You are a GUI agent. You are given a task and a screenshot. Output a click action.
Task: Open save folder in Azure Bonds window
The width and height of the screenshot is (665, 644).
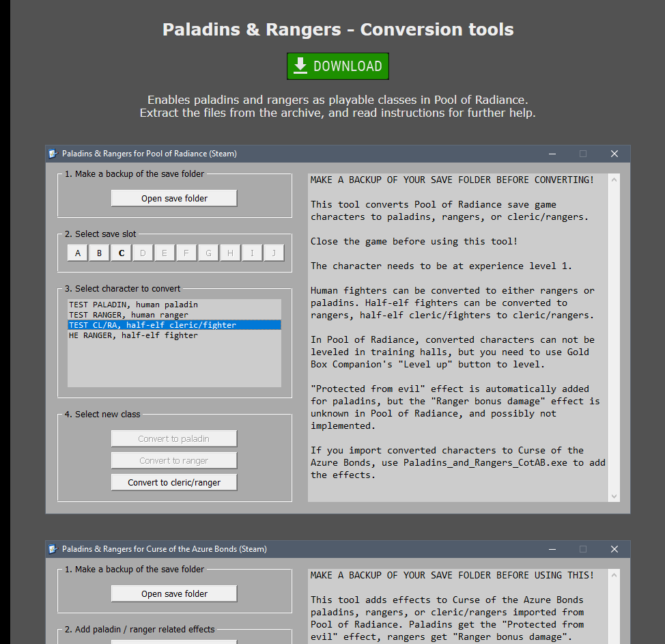tap(174, 593)
